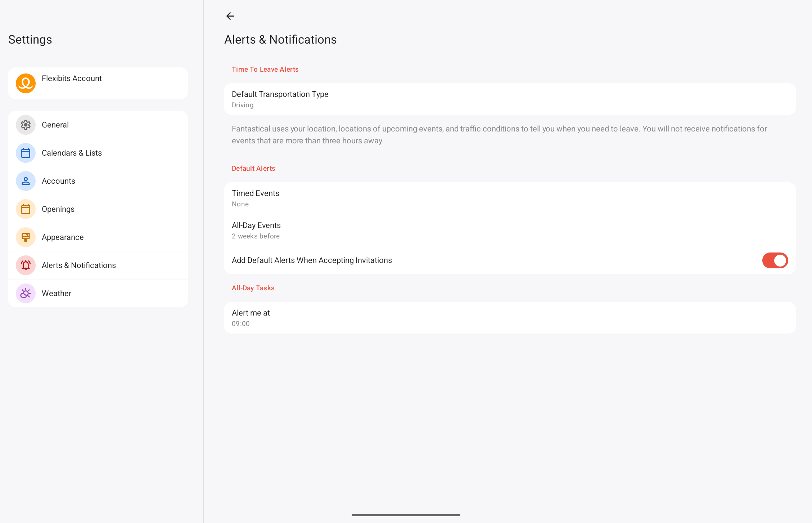Click the 'Time To Leave Alerts' heading
Image resolution: width=812 pixels, height=523 pixels.
265,69
